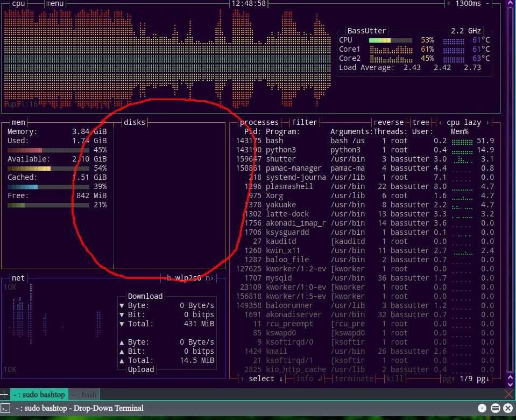Toggle process tree view

point(421,122)
